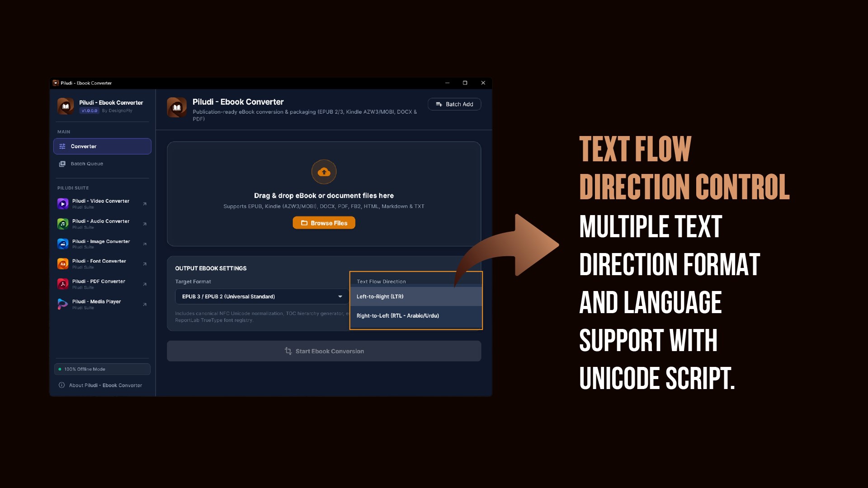Click the Piludi Video Converter icon

pos(63,204)
